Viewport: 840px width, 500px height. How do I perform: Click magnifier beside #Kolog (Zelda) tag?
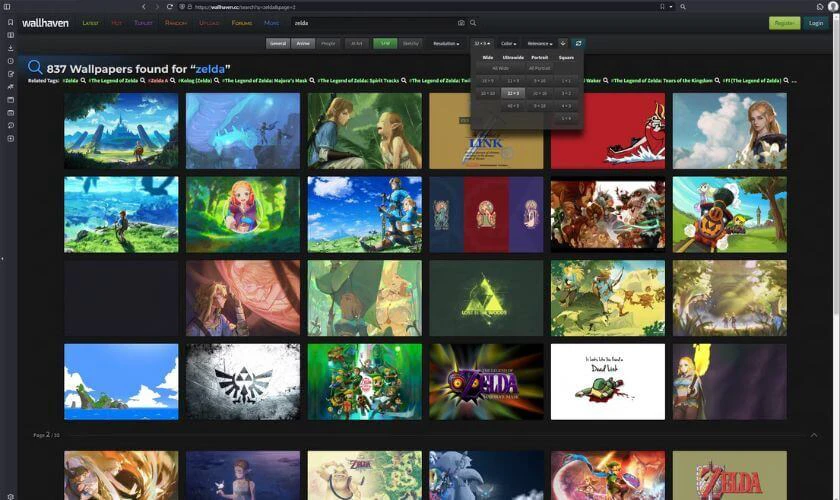tap(217, 80)
